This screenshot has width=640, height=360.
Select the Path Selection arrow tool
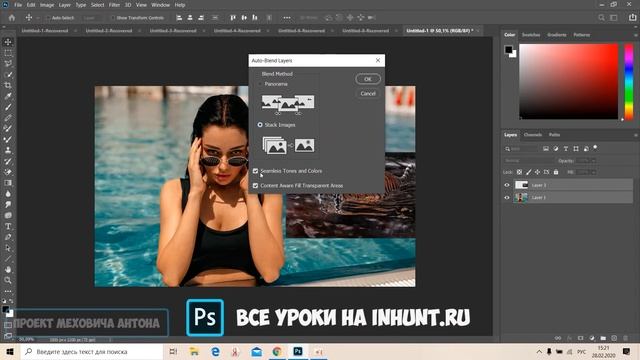click(x=8, y=248)
